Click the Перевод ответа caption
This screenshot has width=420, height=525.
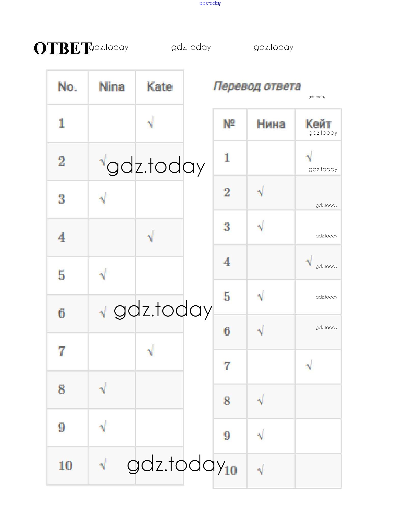(x=257, y=86)
